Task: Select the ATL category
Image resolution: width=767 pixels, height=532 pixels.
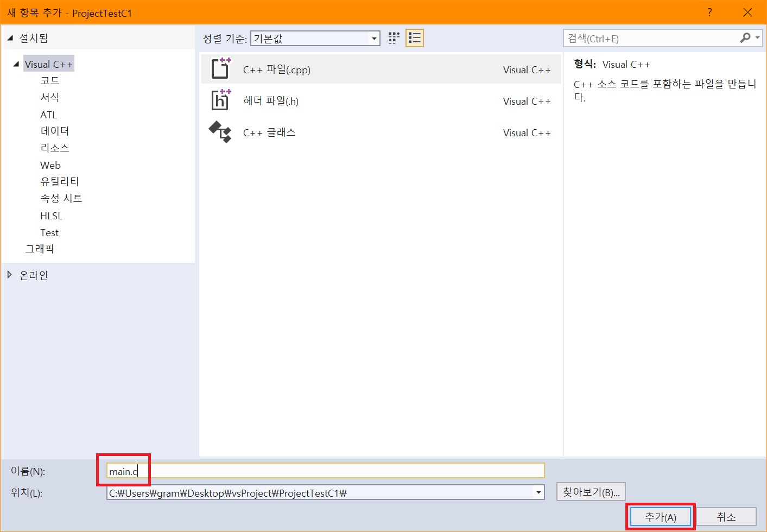Action: coord(48,115)
